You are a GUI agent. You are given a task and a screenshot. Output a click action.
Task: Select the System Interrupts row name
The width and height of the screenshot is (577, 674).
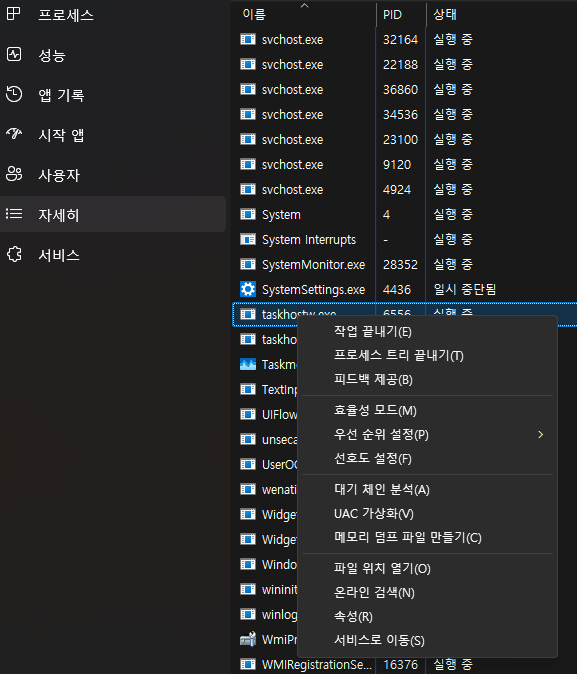point(309,239)
